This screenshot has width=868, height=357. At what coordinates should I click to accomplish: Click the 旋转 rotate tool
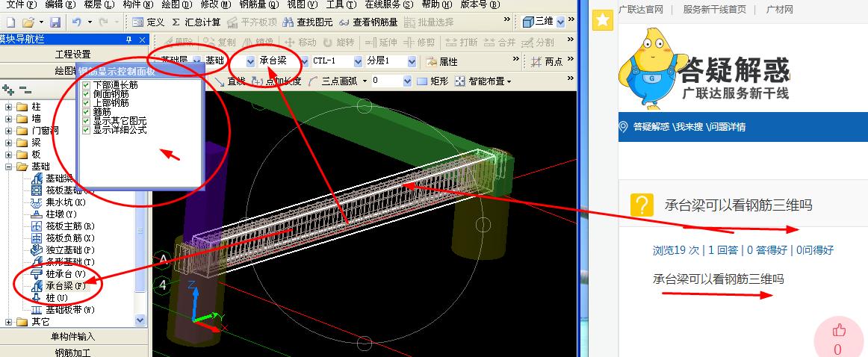339,42
